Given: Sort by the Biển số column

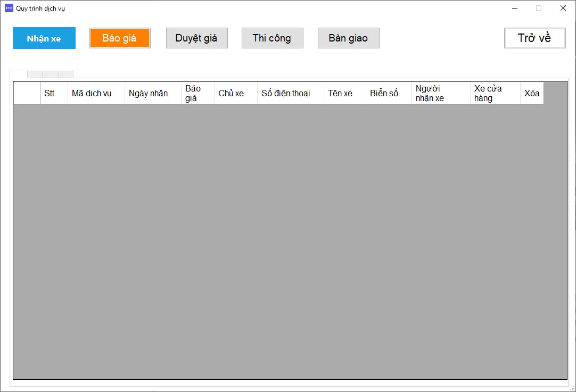Looking at the screenshot, I should point(389,93).
